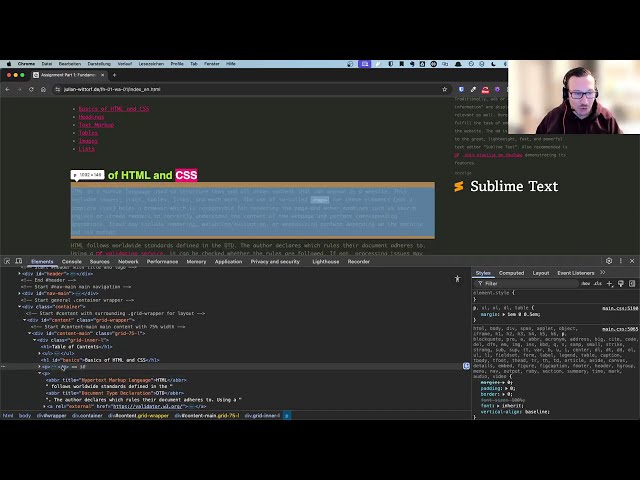The height and width of the screenshot is (480, 640).
Task: Click the purple extension icon in toolbar
Action: (x=497, y=89)
